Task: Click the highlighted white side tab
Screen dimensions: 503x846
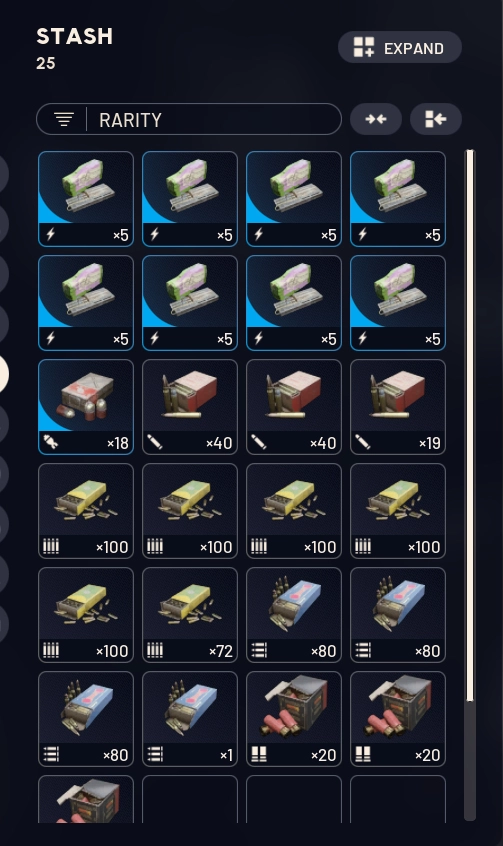Action: [x=4, y=373]
